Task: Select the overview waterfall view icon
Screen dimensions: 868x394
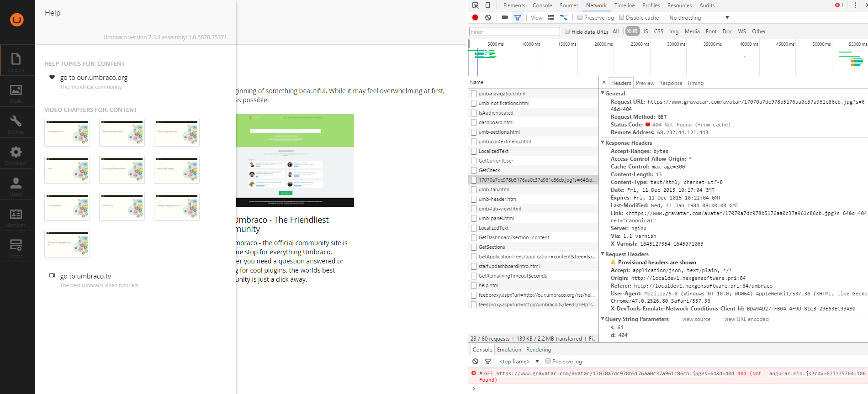Action: click(x=564, y=17)
